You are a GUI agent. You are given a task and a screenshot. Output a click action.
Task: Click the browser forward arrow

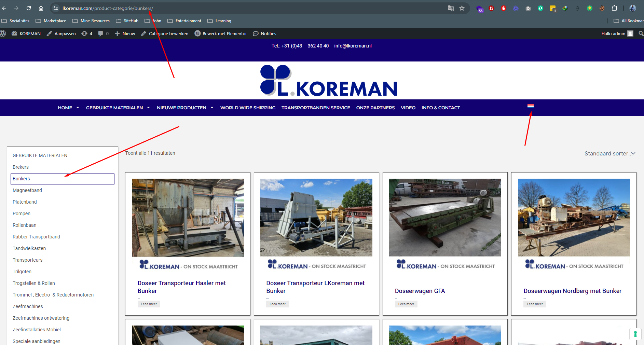tap(16, 8)
